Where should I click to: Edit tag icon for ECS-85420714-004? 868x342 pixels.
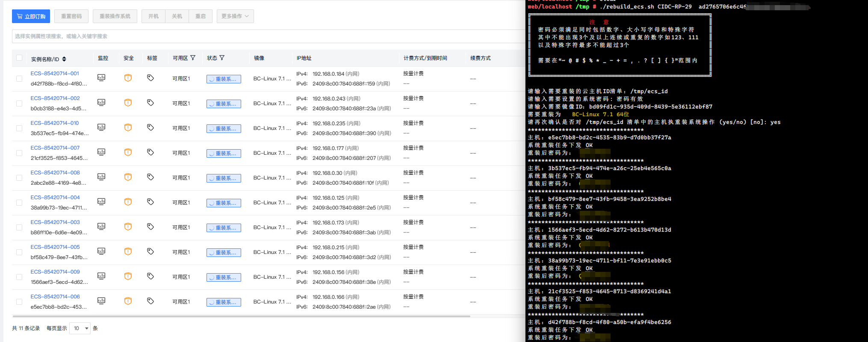151,202
